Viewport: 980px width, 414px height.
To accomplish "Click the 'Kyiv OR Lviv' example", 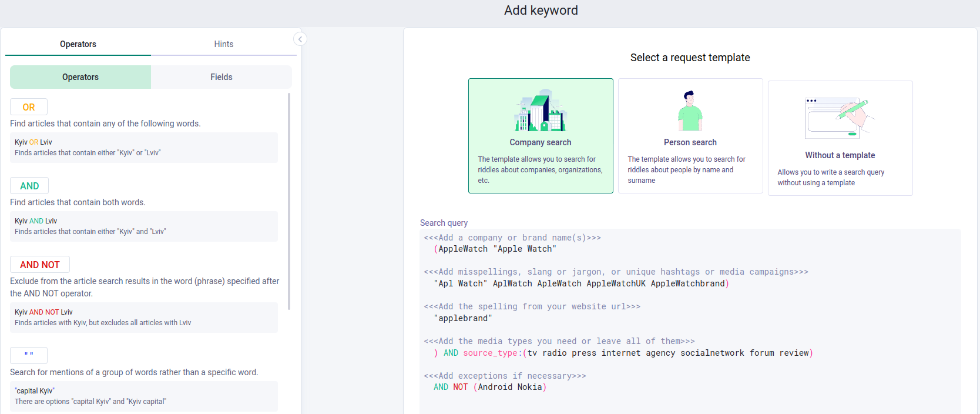I will 144,148.
